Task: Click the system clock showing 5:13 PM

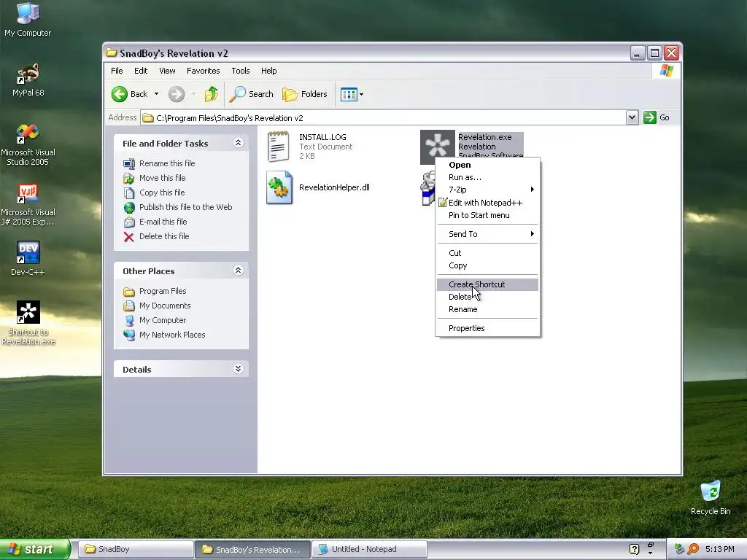Action: click(719, 549)
